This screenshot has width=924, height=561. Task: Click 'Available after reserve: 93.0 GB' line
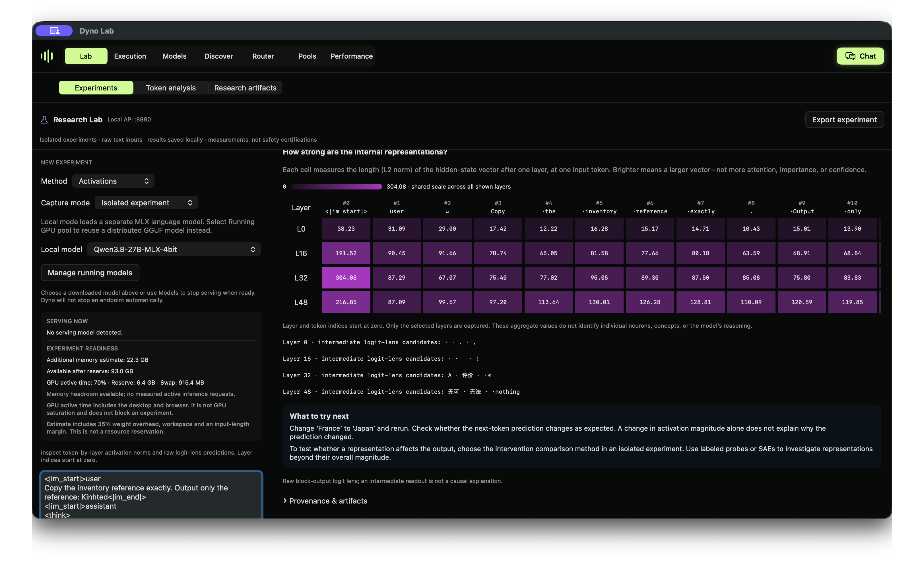pos(90,371)
